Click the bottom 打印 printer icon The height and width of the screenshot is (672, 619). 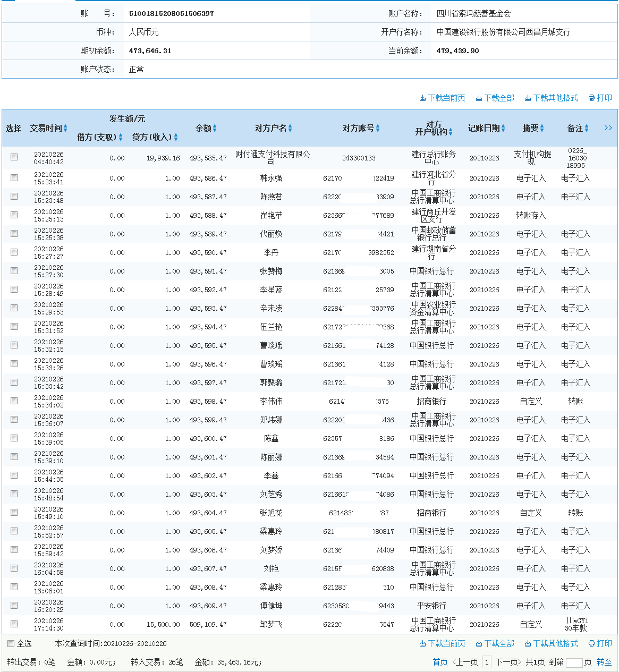pyautogui.click(x=591, y=644)
